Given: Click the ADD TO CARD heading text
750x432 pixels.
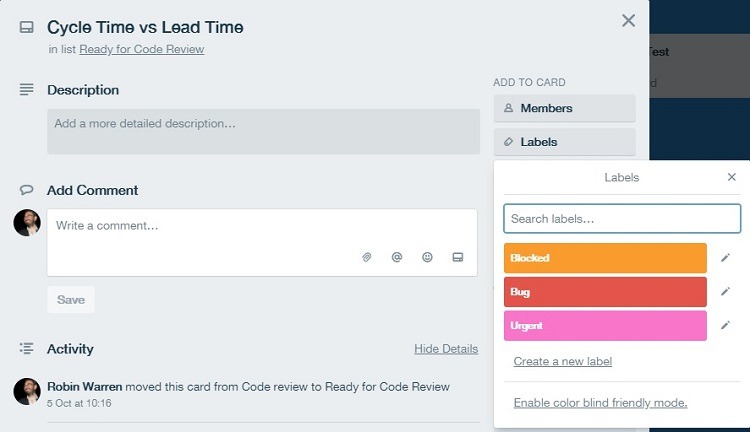Looking at the screenshot, I should pyautogui.click(x=529, y=82).
